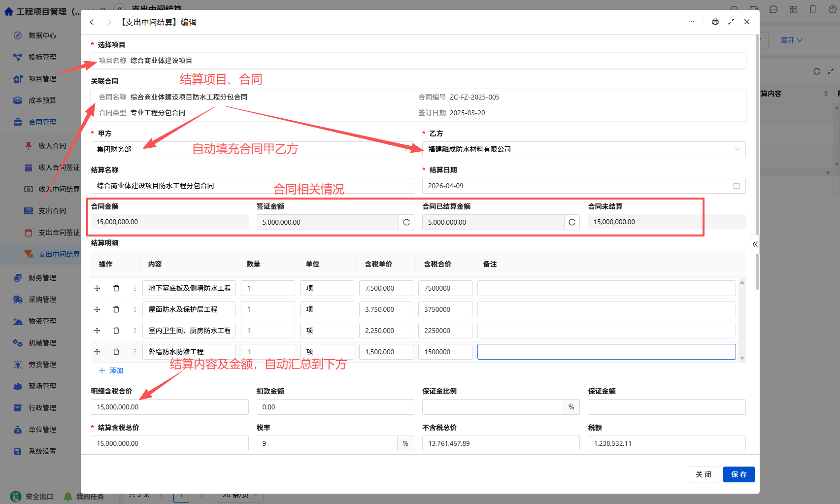
Task: Delete the 屋面防水及保护层工程 row
Action: coord(116,309)
